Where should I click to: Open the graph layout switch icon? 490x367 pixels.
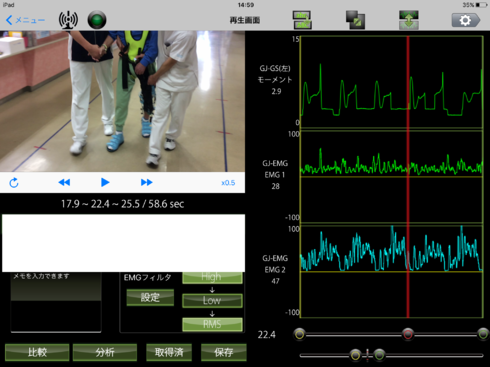302,20
